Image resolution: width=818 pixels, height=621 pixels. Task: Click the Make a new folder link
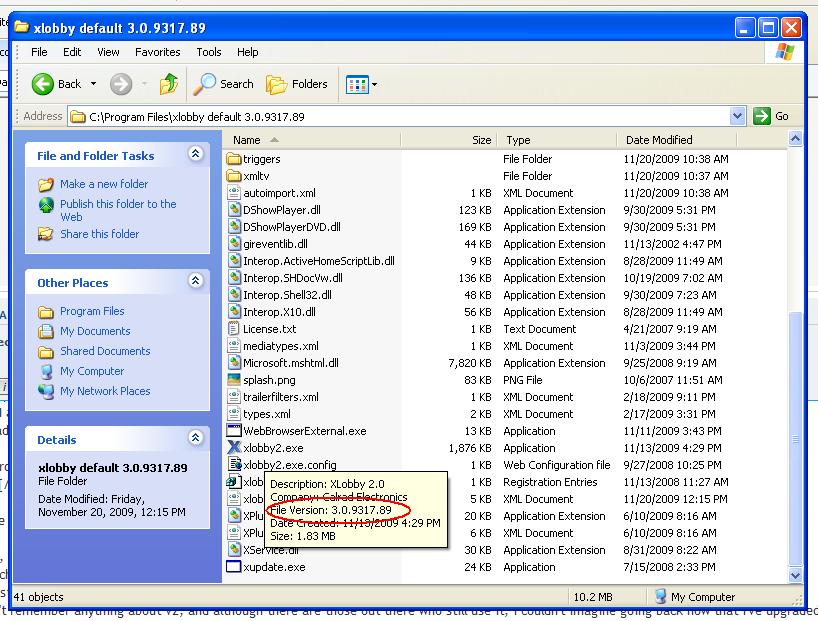point(104,184)
